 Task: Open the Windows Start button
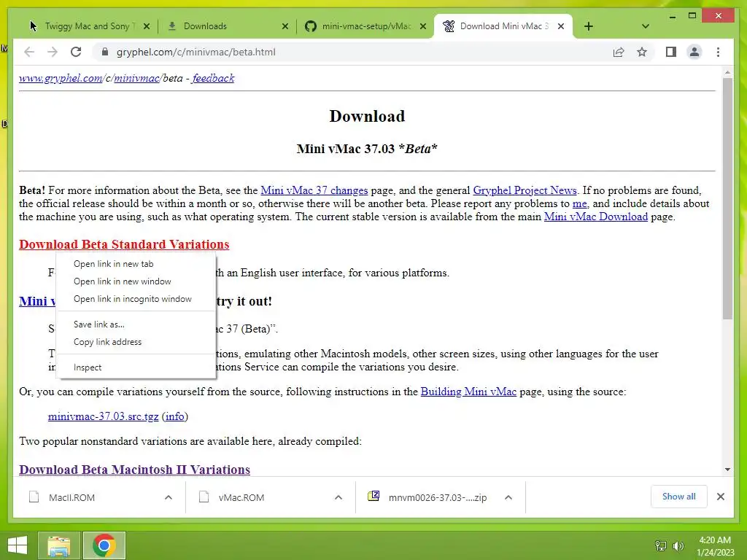(x=18, y=545)
